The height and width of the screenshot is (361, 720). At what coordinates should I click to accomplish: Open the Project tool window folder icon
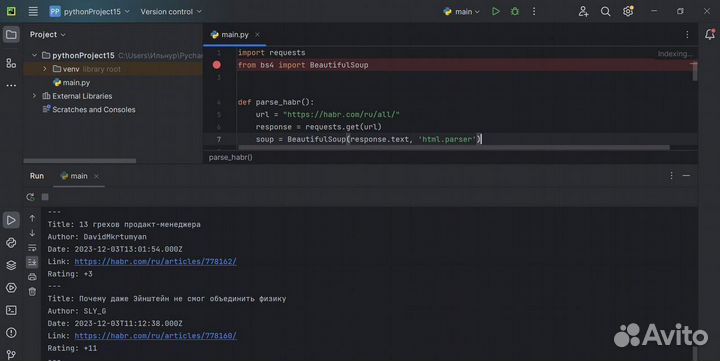click(x=11, y=35)
